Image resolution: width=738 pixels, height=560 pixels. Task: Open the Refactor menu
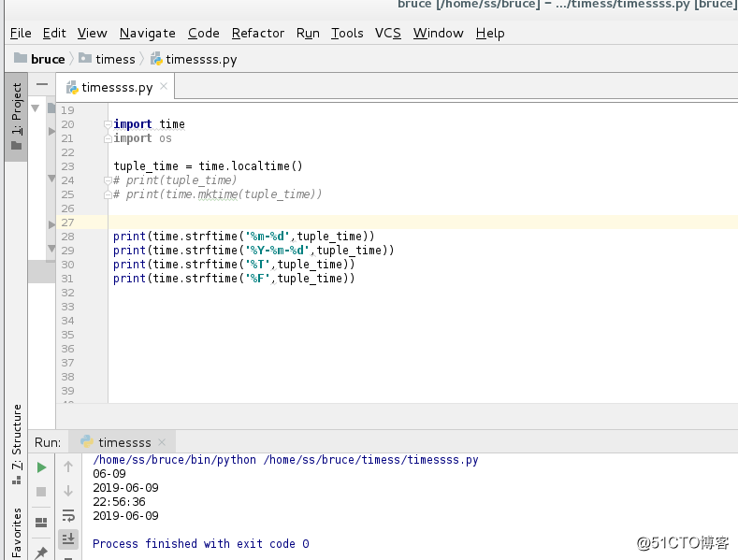[x=258, y=33]
